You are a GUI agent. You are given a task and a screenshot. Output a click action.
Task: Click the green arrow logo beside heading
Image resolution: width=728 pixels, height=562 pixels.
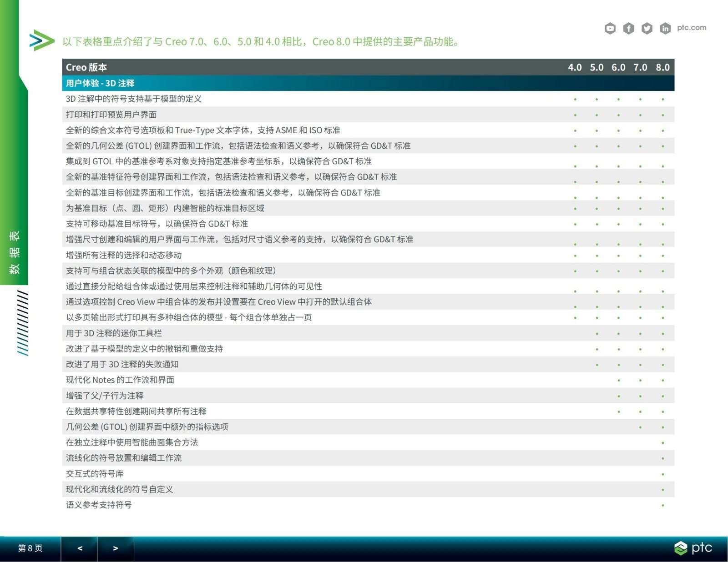[42, 40]
